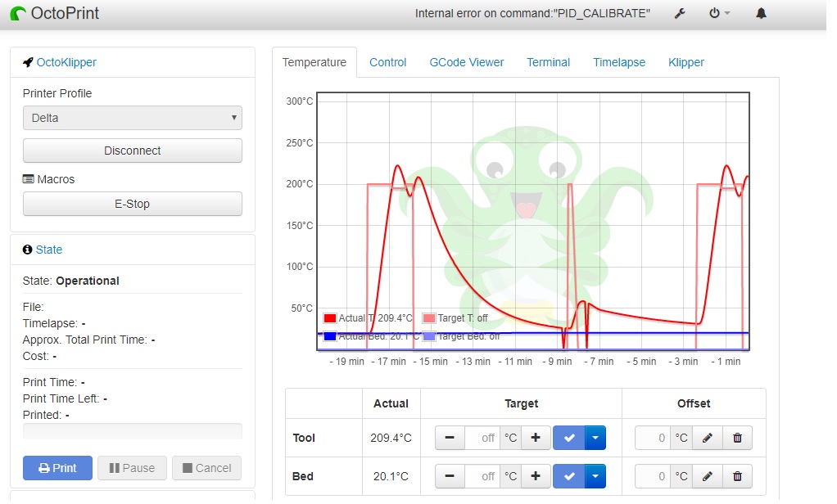This screenshot has width=837, height=504.
Task: Open the GCode Viewer tab
Action: click(x=466, y=62)
